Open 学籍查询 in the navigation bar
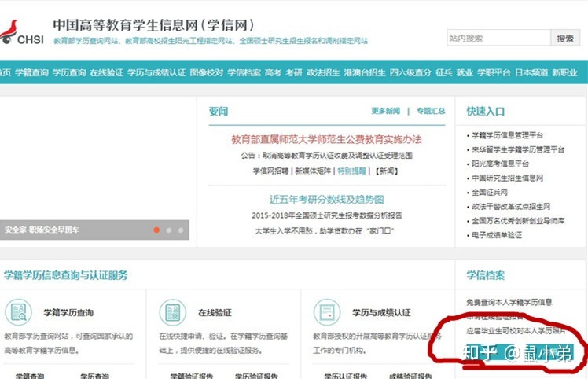Image resolution: width=588 pixels, height=379 pixels. pyautogui.click(x=32, y=72)
